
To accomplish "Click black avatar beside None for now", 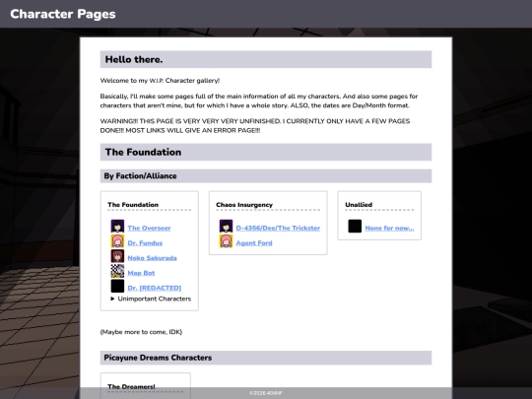I will coord(355,227).
